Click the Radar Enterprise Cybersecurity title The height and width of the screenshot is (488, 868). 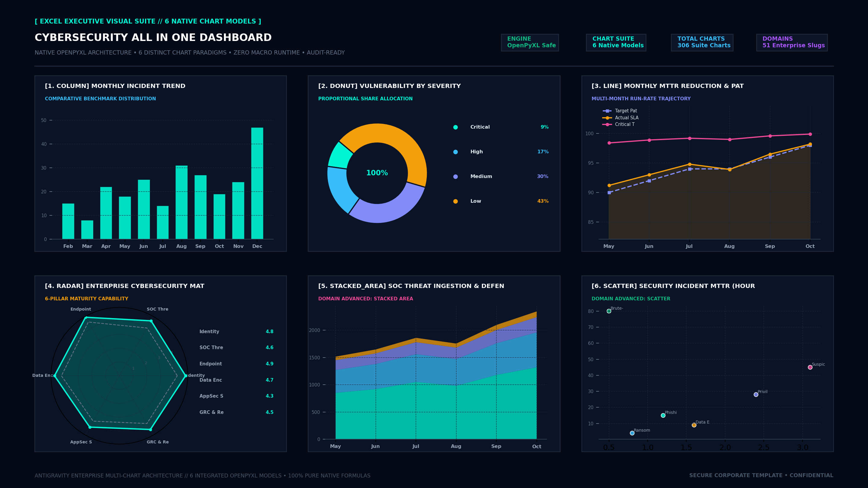[125, 286]
